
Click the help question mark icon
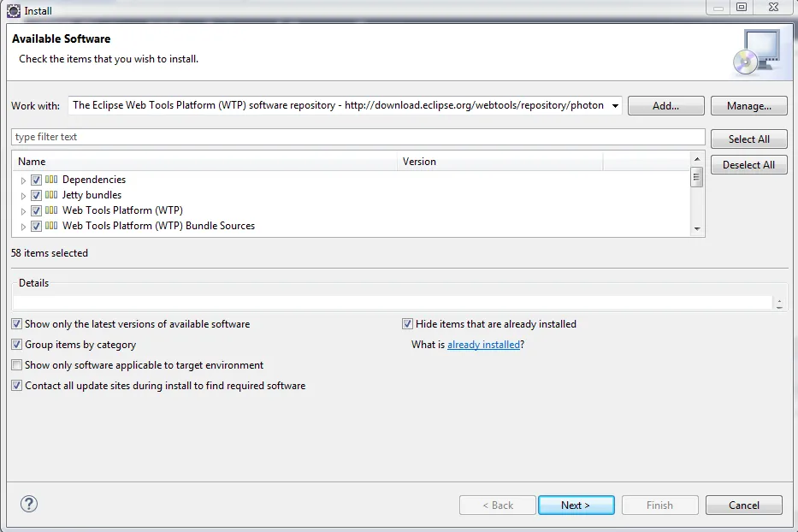[x=29, y=504]
